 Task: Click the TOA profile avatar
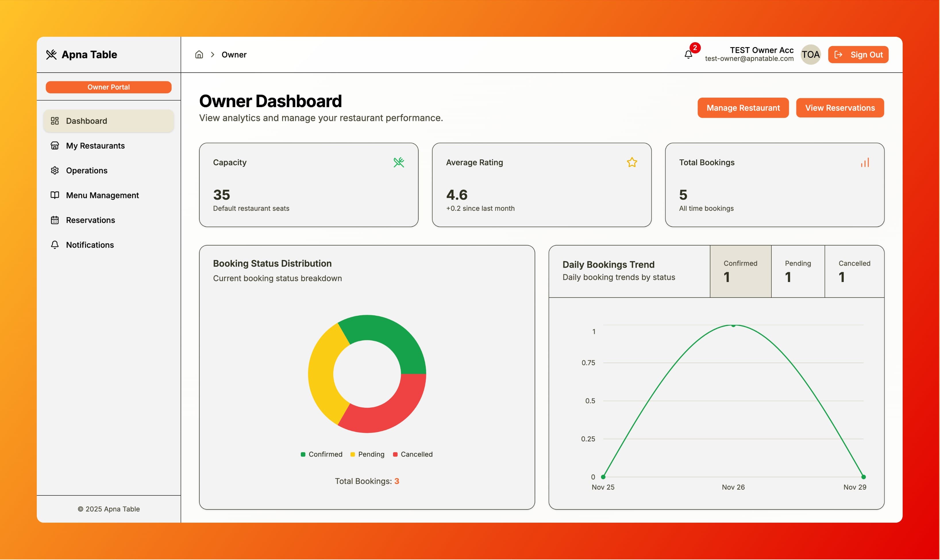point(810,54)
